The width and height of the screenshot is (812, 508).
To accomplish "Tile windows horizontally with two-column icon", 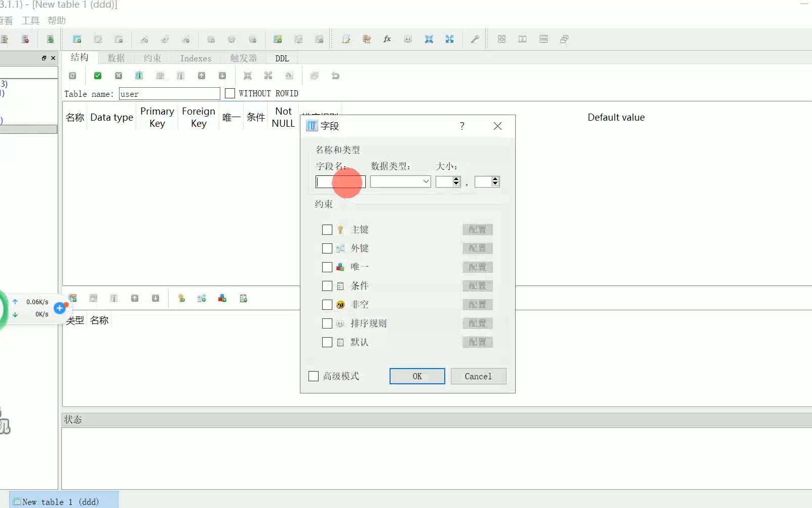I will tap(522, 39).
